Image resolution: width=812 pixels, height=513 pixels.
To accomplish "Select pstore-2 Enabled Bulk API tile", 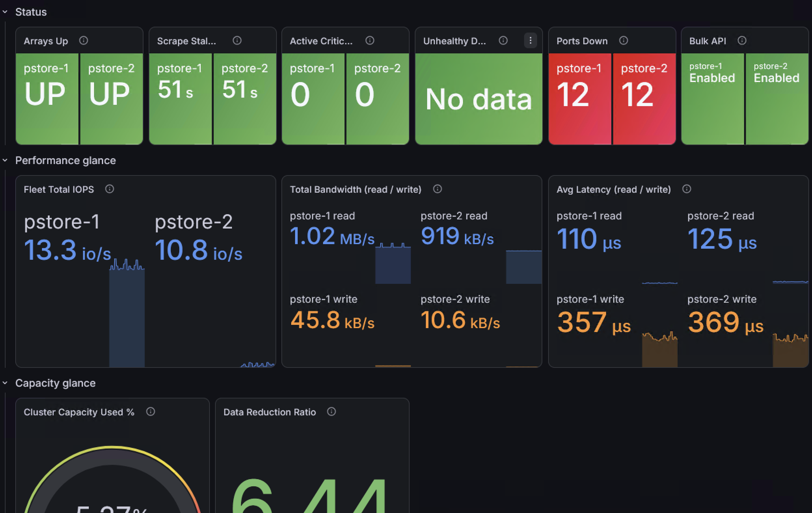I will pos(777,99).
